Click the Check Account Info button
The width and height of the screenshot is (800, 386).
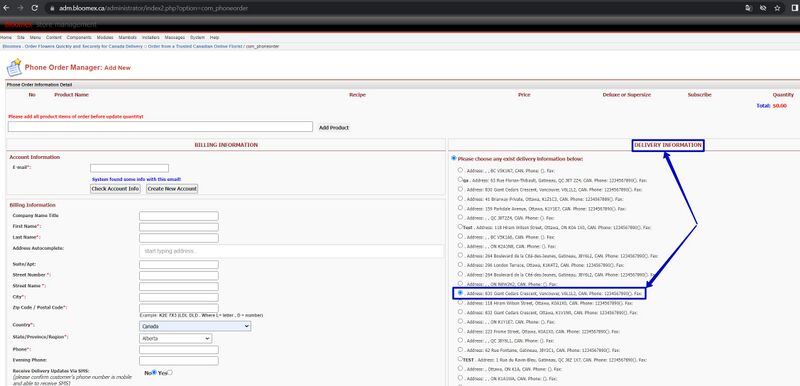115,189
